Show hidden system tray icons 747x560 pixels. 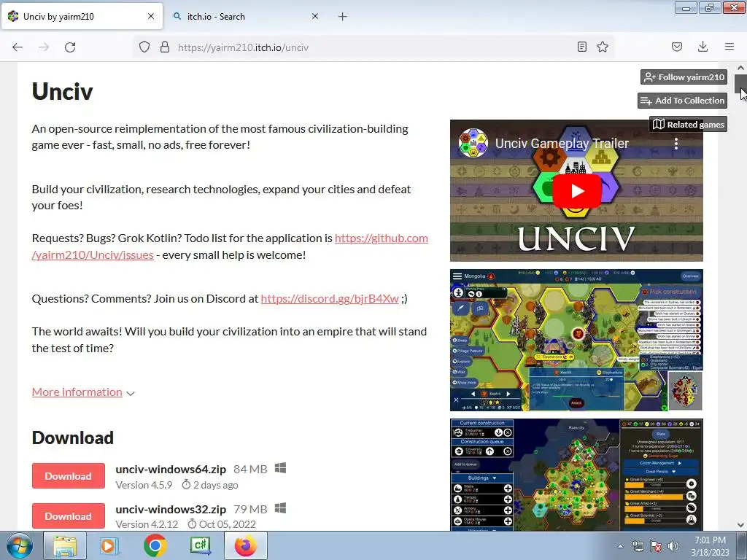pos(620,546)
